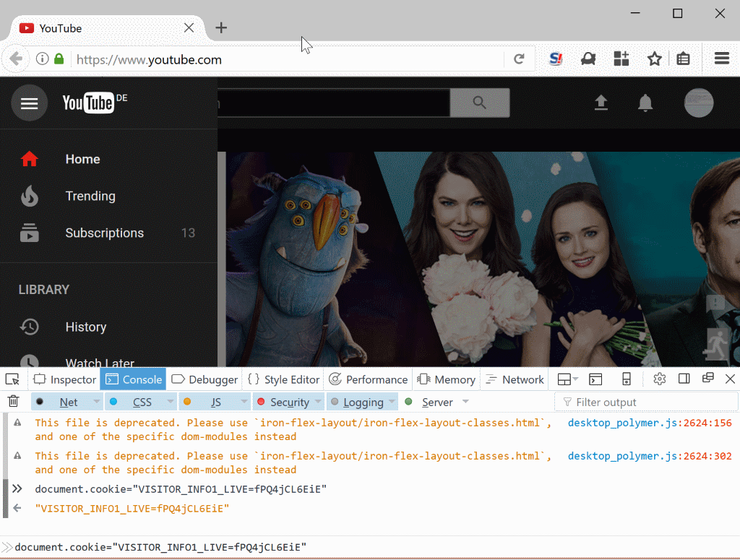Click the YouTube search magnifier button

click(x=480, y=103)
